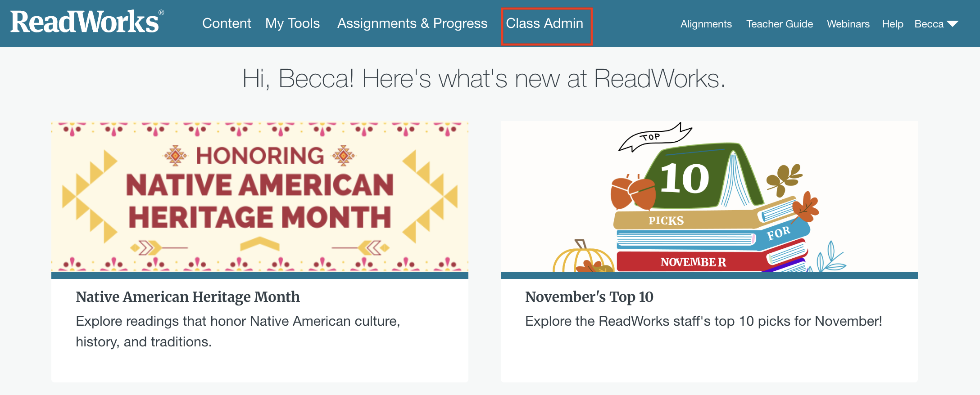The height and width of the screenshot is (395, 980).
Task: Open the My Tools menu
Action: click(x=292, y=23)
